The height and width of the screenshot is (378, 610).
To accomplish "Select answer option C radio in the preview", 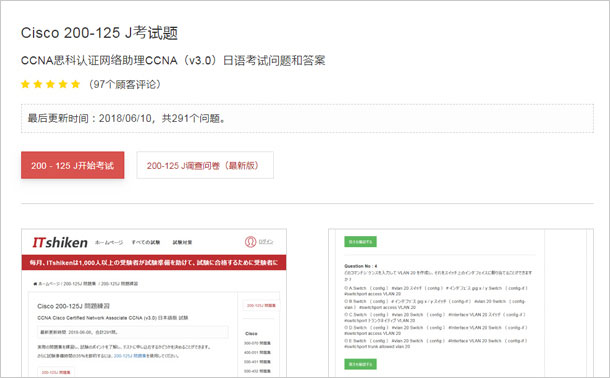I will (x=346, y=315).
